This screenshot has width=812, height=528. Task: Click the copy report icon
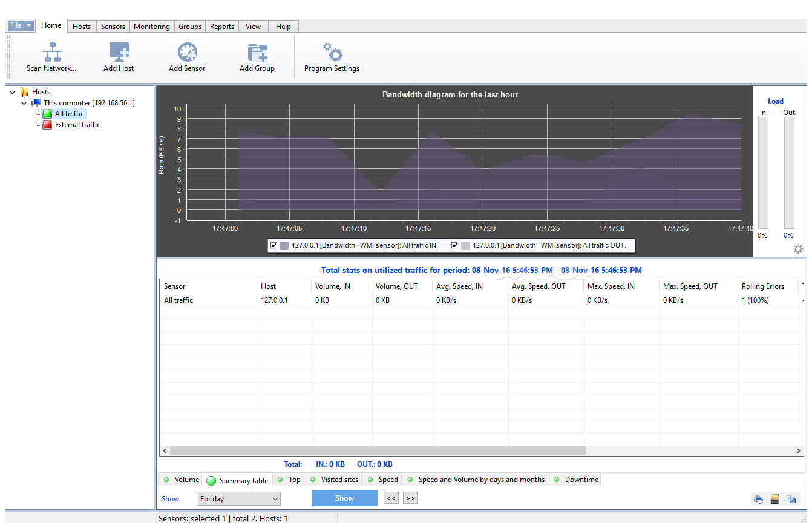pos(791,499)
